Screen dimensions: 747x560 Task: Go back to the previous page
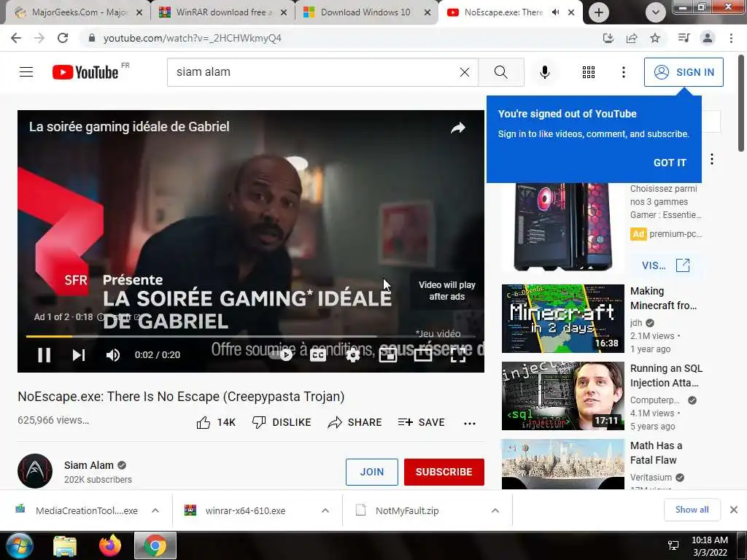click(x=16, y=38)
